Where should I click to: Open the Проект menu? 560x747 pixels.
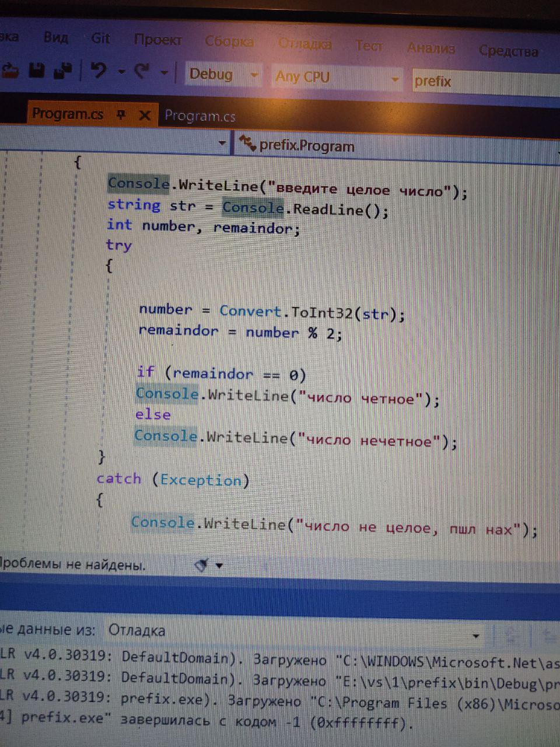157,40
